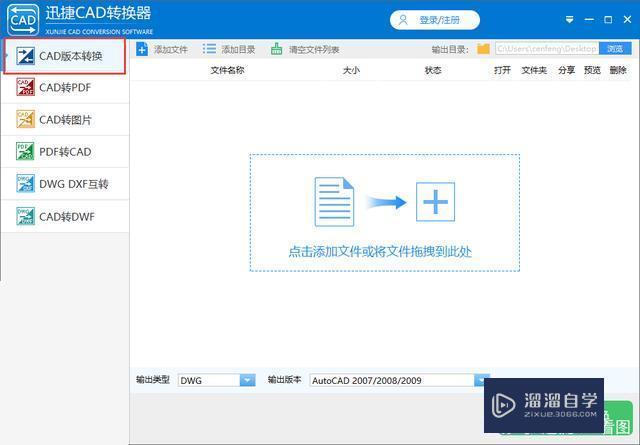The width and height of the screenshot is (640, 445).
Task: Click 点击添加文件或将文件拖拽到此处 link
Action: point(380,251)
